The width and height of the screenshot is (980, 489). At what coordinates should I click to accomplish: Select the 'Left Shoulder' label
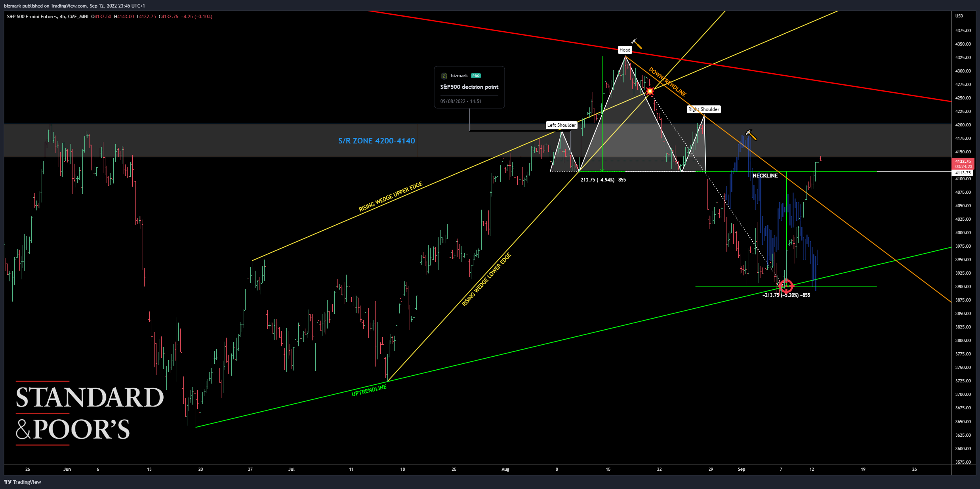coord(561,125)
